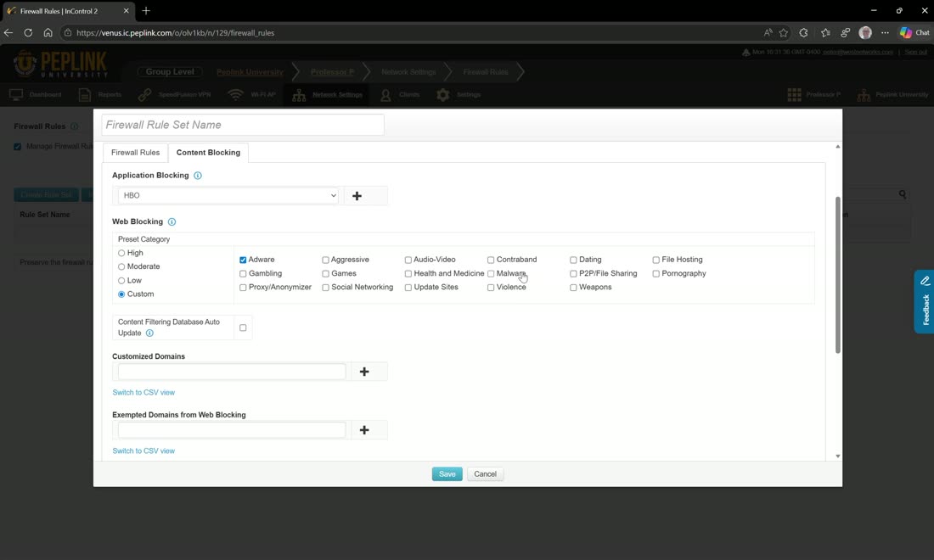
Task: Check the Audio-Video category
Action: tap(408, 260)
